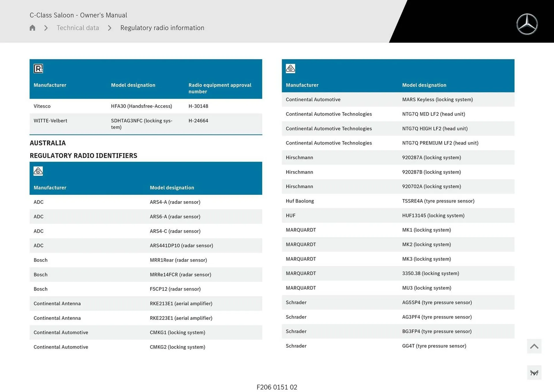Select the Vitesco HFA30 table row
Screen dimensions: 554x392
145,106
